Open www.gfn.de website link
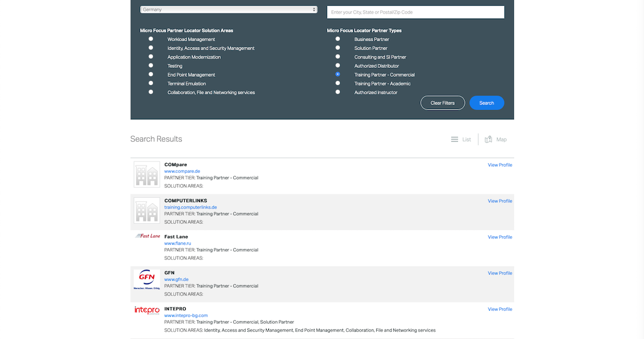The image size is (644, 339). 176,279
